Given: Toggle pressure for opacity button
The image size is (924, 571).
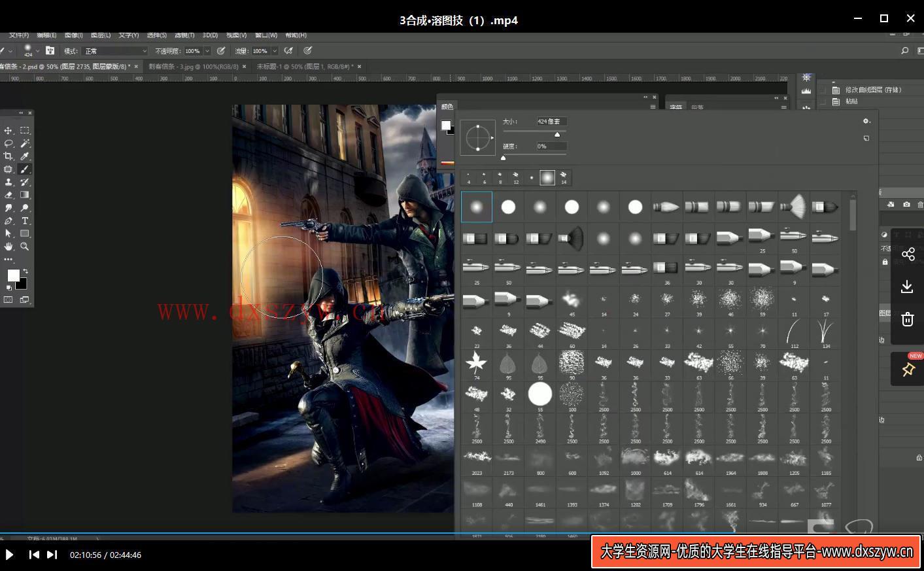Looking at the screenshot, I should click(x=221, y=50).
